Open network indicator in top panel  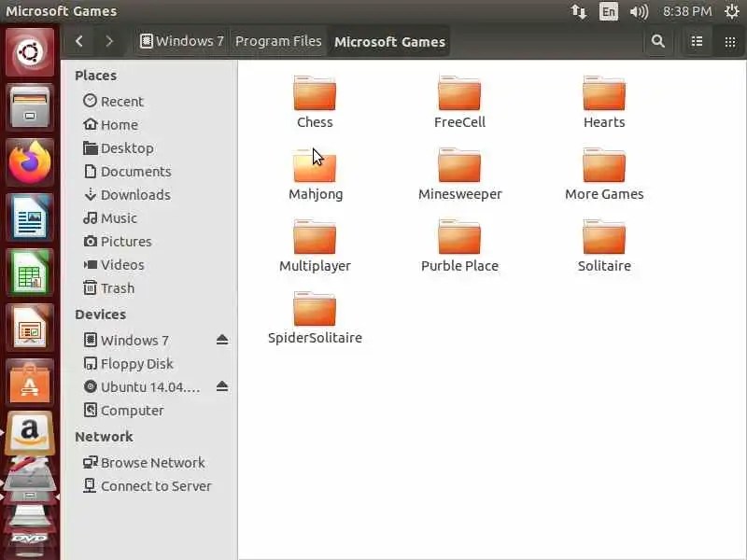click(579, 11)
